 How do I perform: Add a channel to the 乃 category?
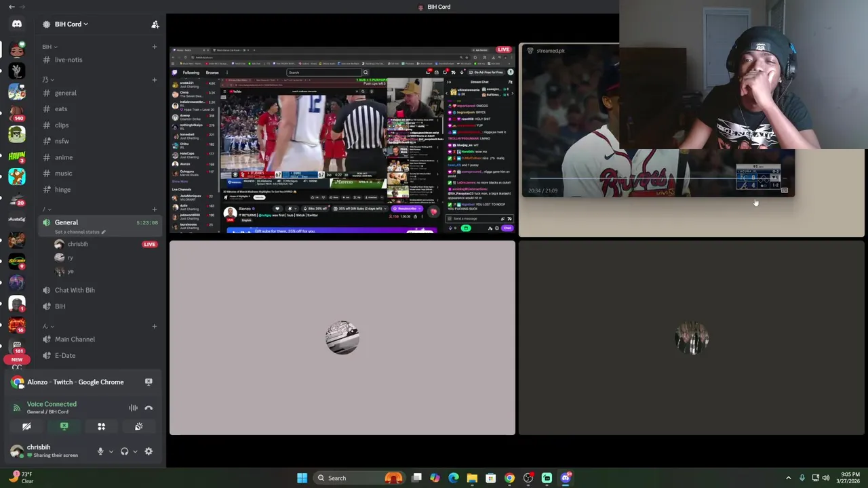pos(154,80)
